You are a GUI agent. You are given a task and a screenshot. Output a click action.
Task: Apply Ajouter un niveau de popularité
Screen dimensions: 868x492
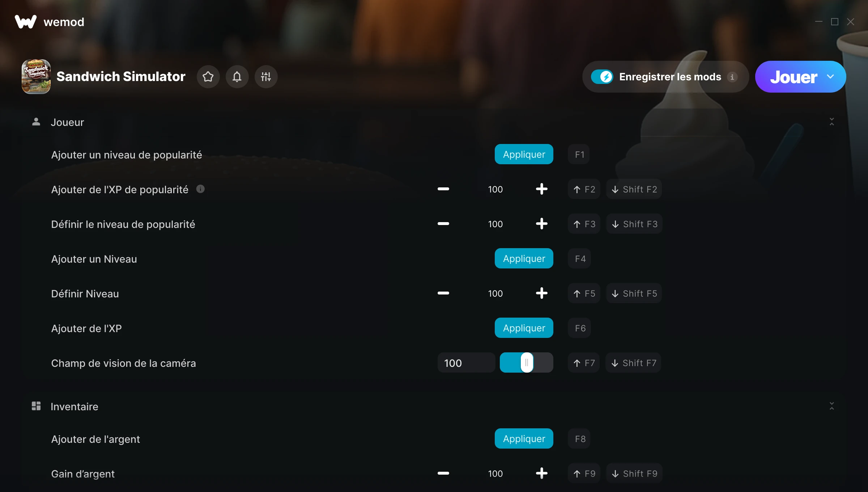coord(524,154)
